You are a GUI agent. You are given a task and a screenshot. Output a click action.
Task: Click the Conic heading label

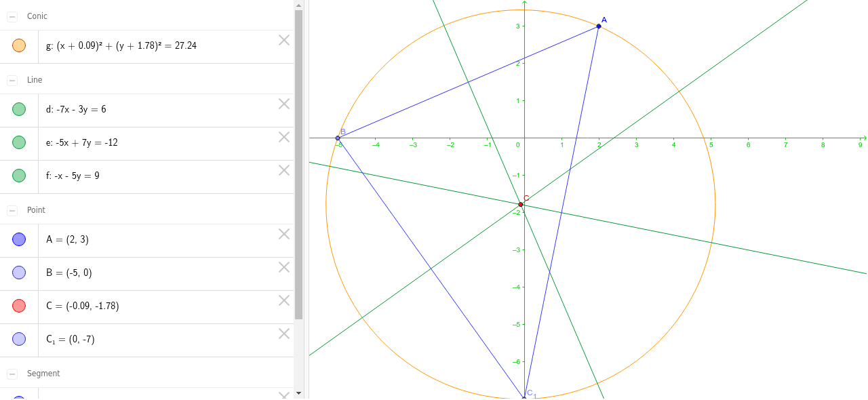[37, 16]
